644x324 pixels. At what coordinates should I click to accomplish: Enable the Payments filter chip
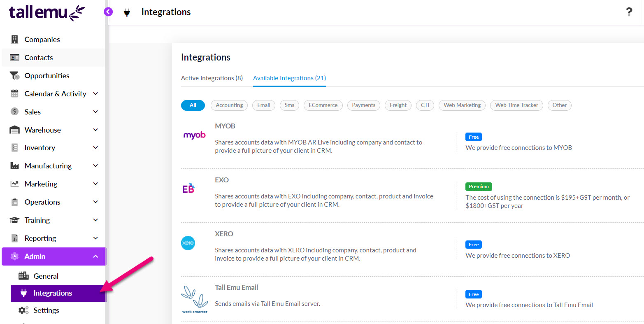tap(363, 105)
